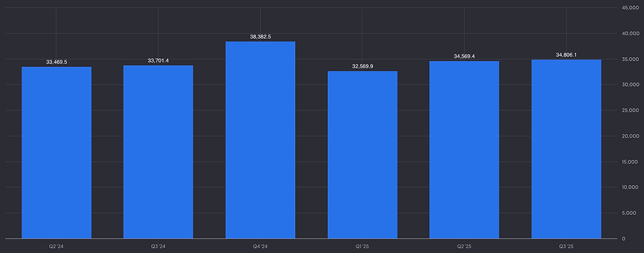Click the 33,701.4 value label
644x253 pixels.
(158, 60)
